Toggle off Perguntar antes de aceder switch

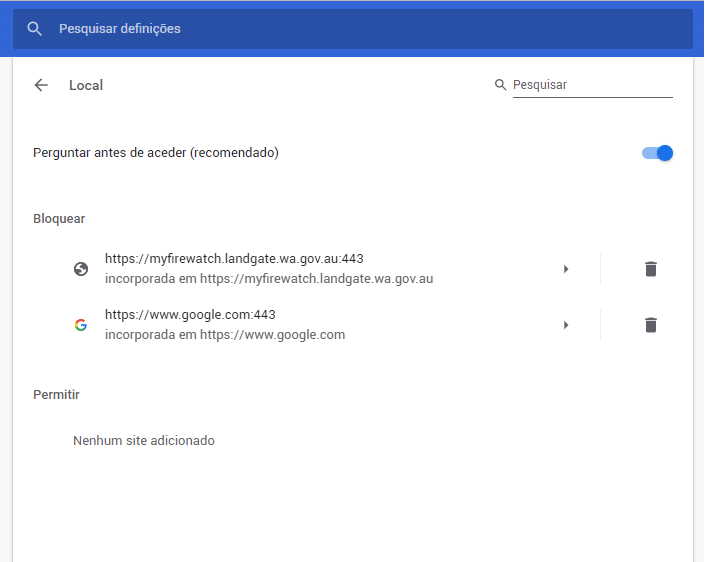(x=657, y=153)
